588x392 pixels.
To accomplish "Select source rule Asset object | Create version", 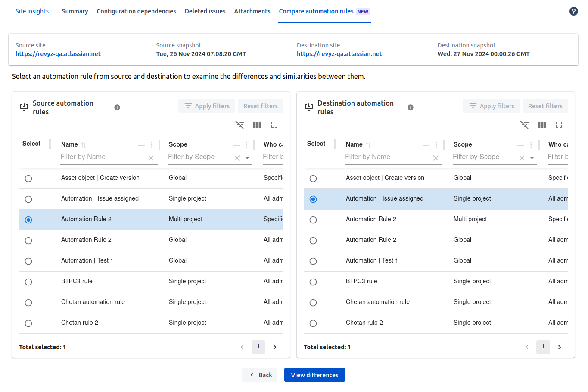I will pyautogui.click(x=28, y=179).
